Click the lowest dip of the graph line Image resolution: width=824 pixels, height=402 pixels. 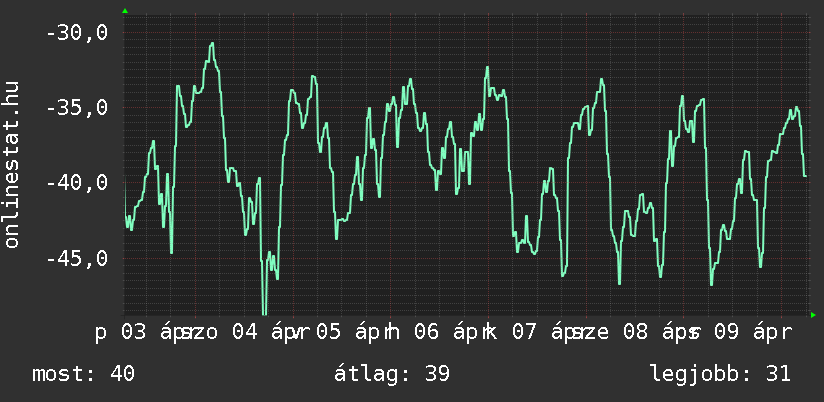pyautogui.click(x=264, y=312)
